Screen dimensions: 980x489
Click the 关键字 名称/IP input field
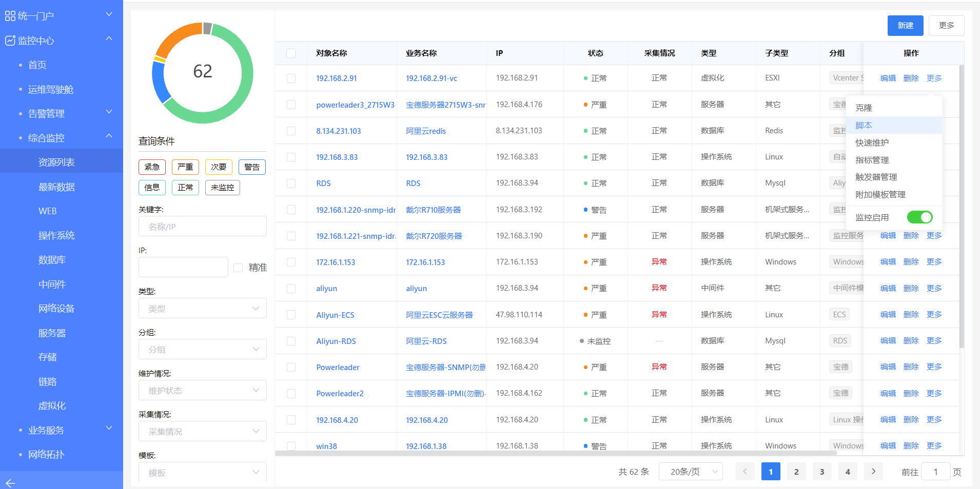pyautogui.click(x=203, y=227)
